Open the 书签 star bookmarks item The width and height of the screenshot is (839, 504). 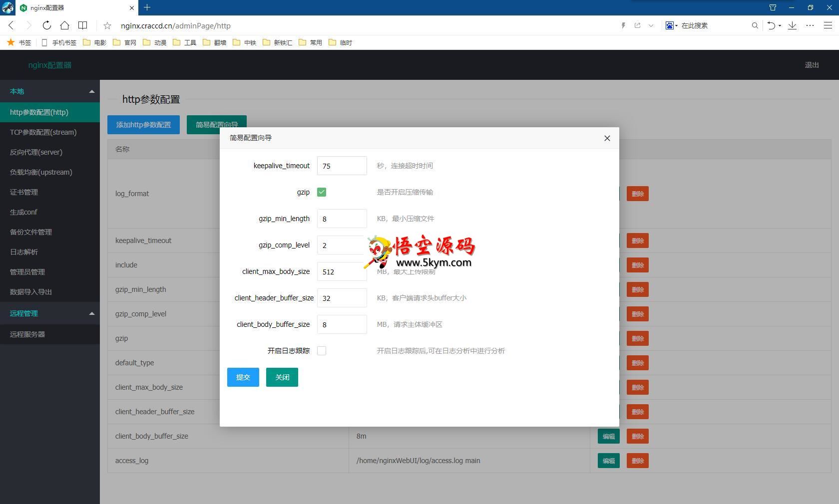coord(19,42)
